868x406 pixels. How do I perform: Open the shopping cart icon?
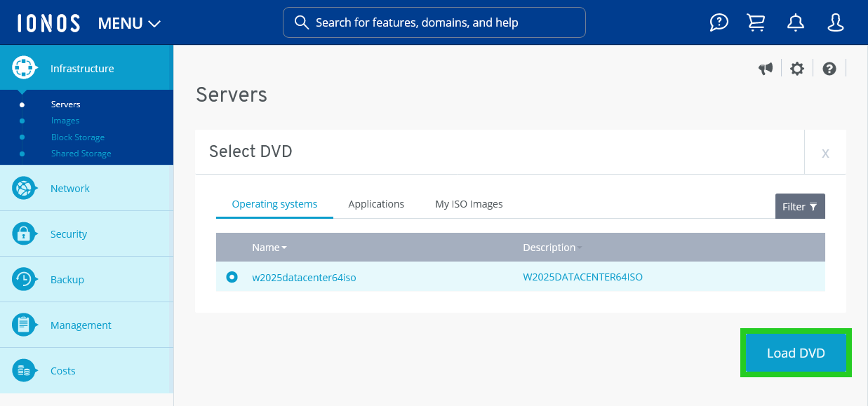coord(756,22)
